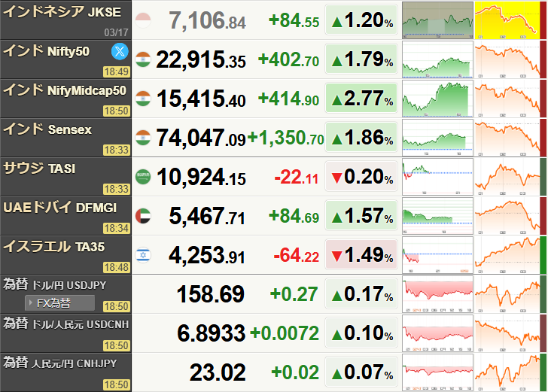Open 為替 人民元/円 CNHJPY link
548x392 pixels.
59,363
